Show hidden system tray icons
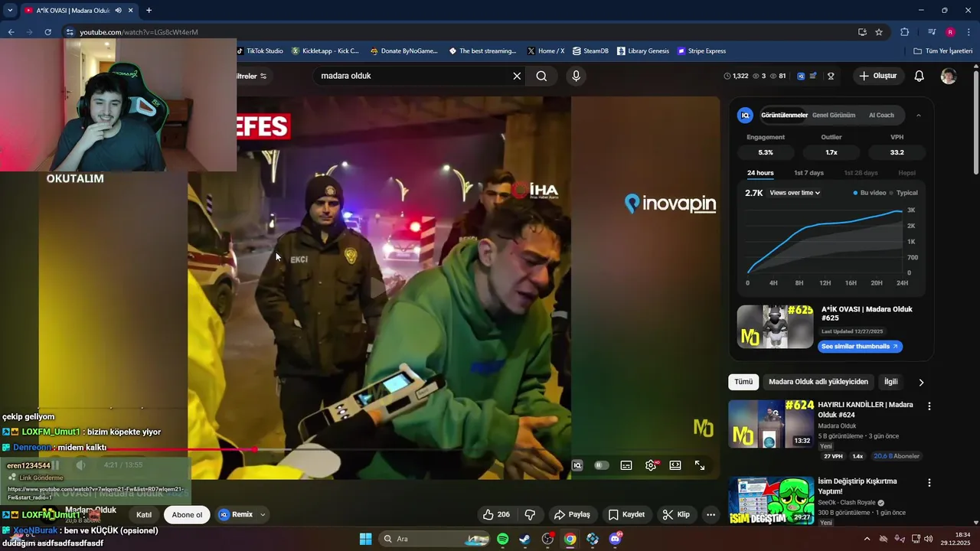 click(867, 539)
